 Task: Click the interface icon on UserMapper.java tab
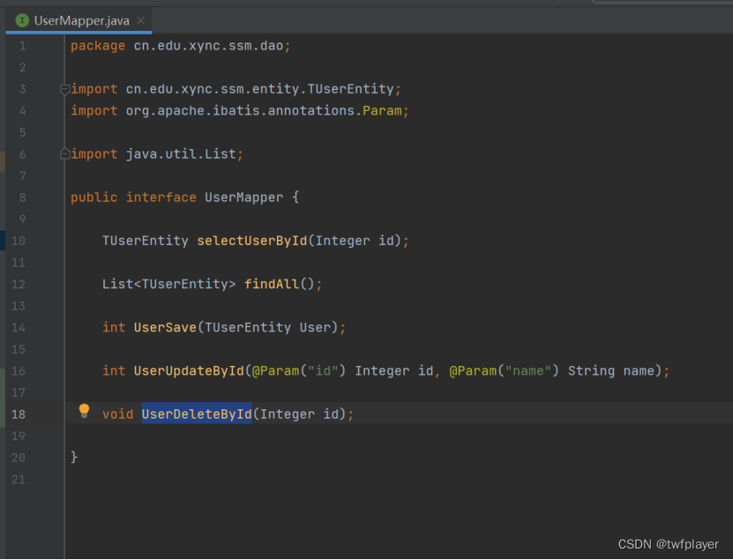22,20
